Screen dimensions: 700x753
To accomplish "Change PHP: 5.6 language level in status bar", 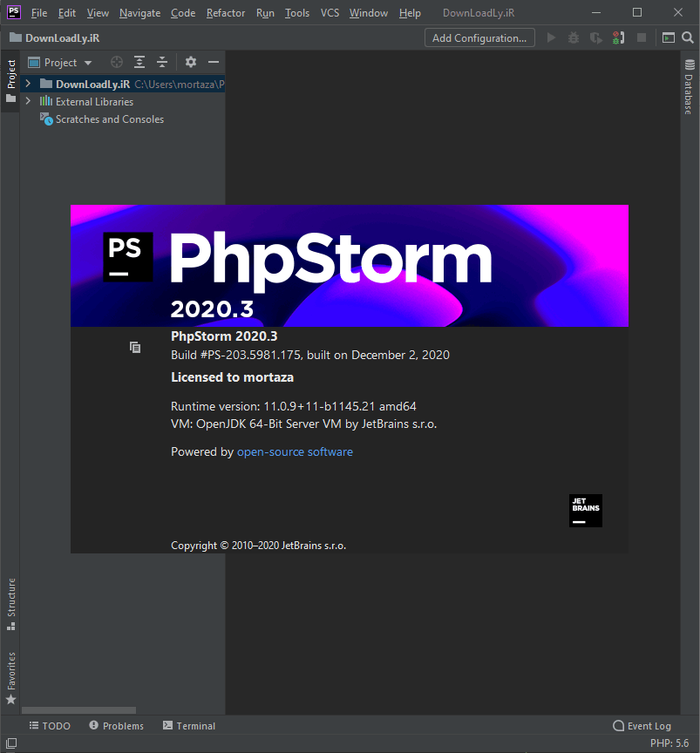I will (x=669, y=743).
